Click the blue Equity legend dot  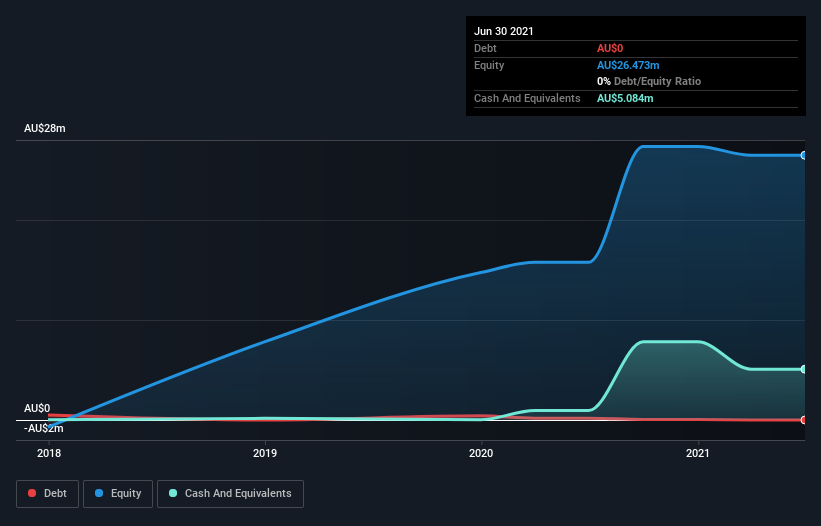click(99, 493)
